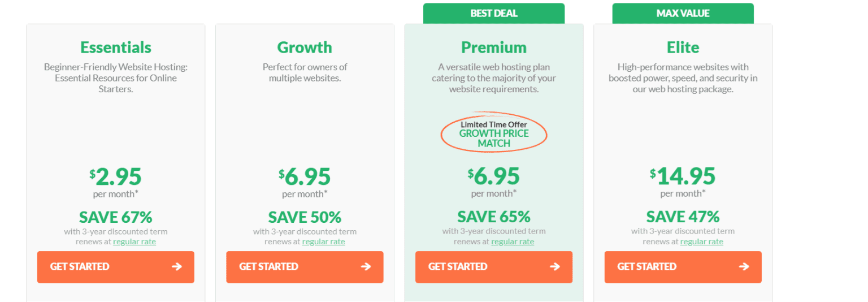Click the arrow icon on Essentials Get Started
This screenshot has width=868, height=302.
click(x=177, y=267)
